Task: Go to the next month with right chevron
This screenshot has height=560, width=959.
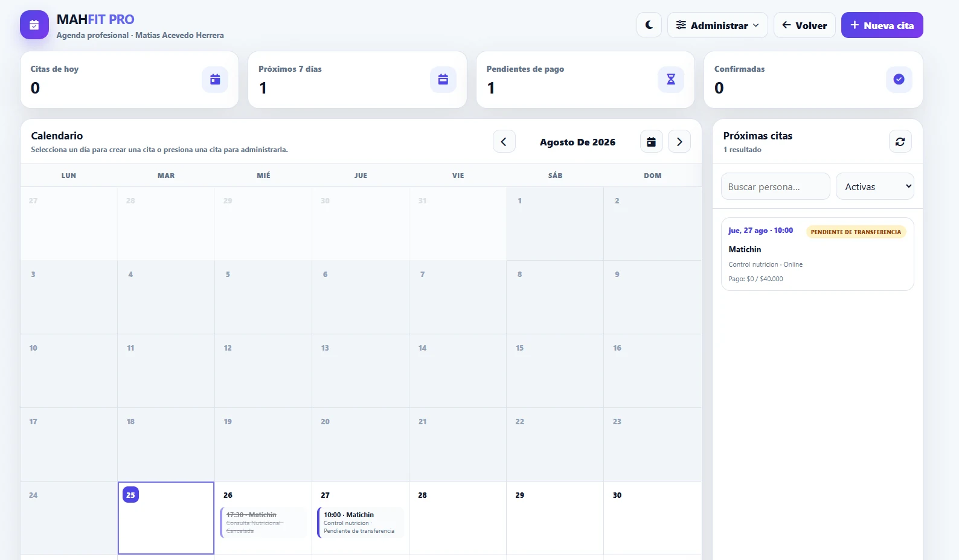Action: point(679,142)
